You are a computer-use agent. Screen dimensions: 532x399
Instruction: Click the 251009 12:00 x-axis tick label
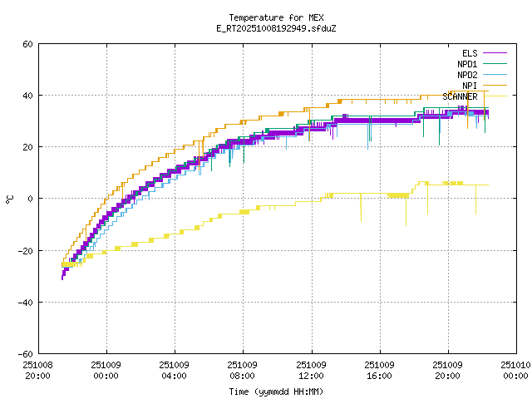(311, 370)
